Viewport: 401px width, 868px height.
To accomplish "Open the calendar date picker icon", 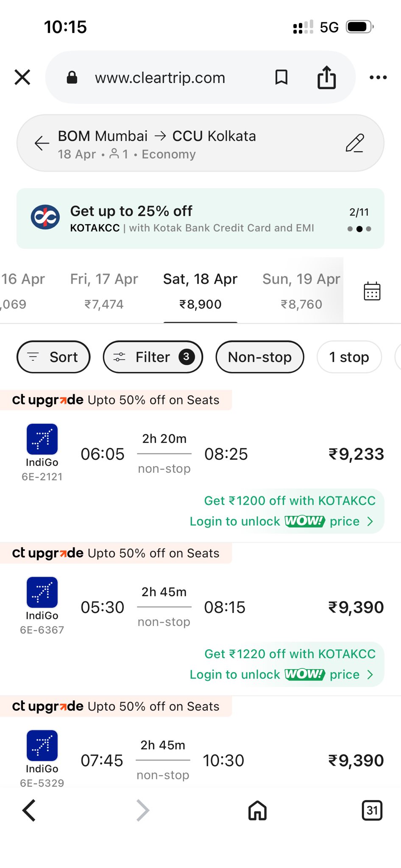I will [x=372, y=291].
